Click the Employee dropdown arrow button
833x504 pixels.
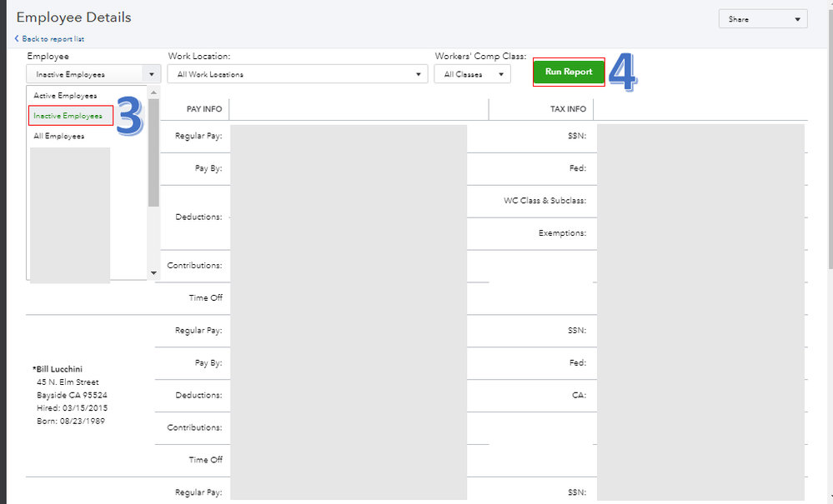152,74
